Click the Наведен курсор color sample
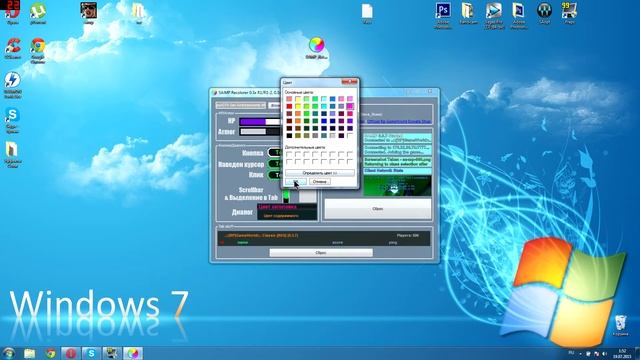Screen dimensions: 640x360 tap(274, 164)
